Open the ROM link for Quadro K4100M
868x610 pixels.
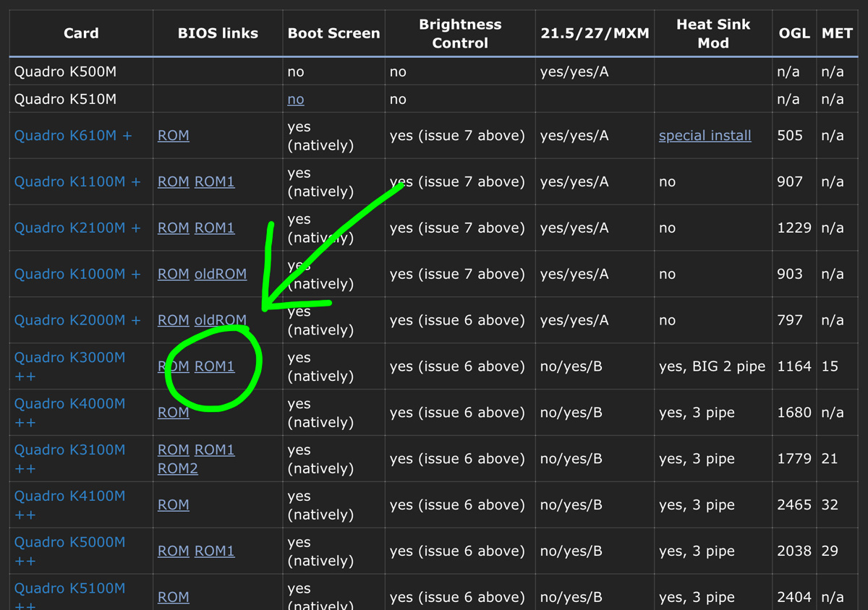[174, 505]
